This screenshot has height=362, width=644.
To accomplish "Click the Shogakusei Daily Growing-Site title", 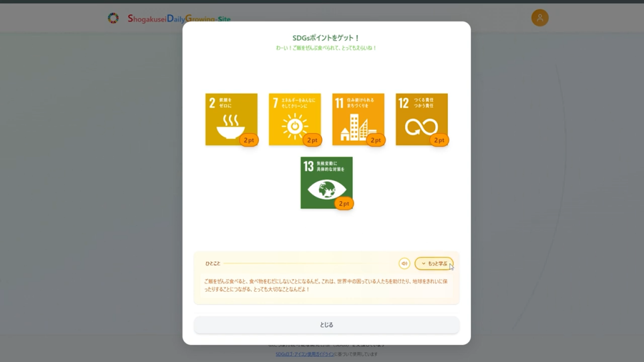I will pyautogui.click(x=179, y=19).
